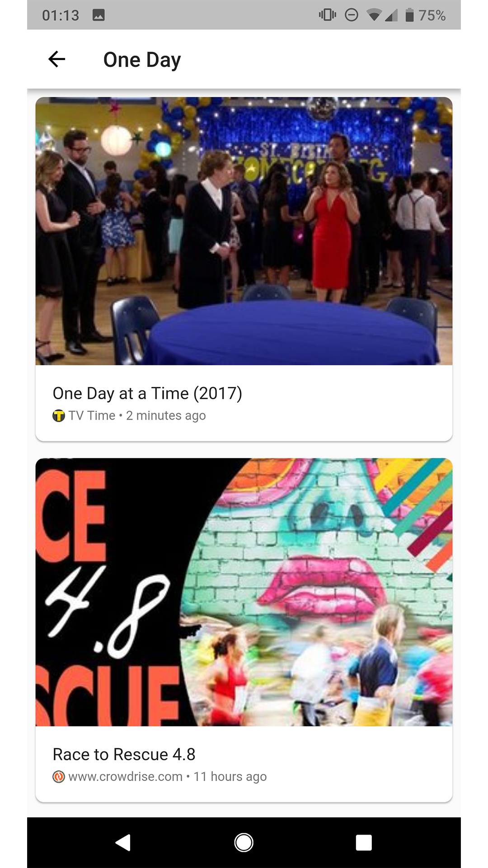Tap the 75% battery percentage text

[432, 15]
